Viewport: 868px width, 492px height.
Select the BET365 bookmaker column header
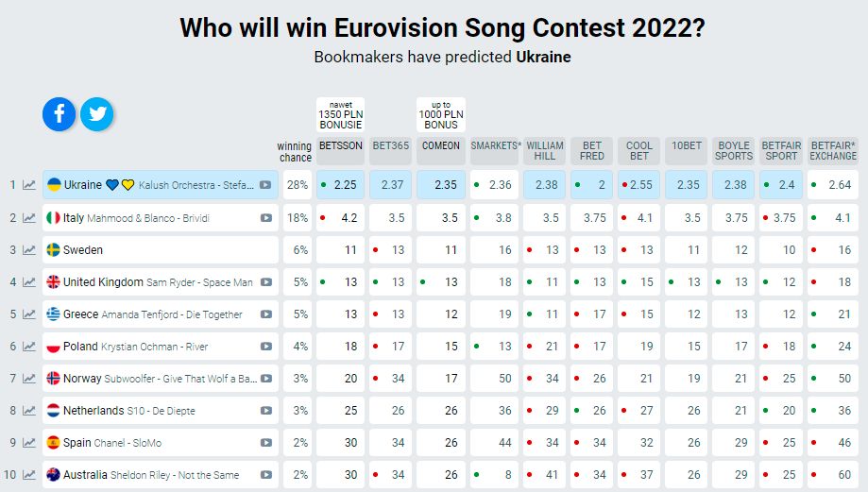390,146
